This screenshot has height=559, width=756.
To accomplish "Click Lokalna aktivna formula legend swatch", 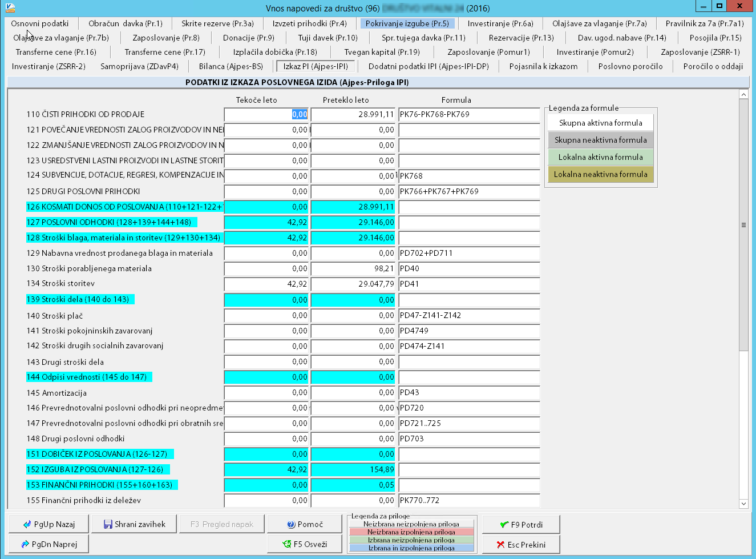I will 600,157.
